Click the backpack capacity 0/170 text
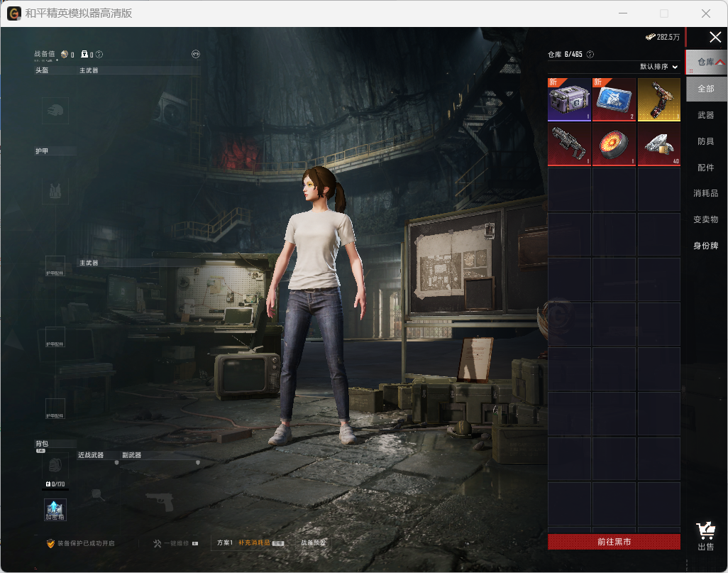This screenshot has width=728, height=573. (x=55, y=484)
